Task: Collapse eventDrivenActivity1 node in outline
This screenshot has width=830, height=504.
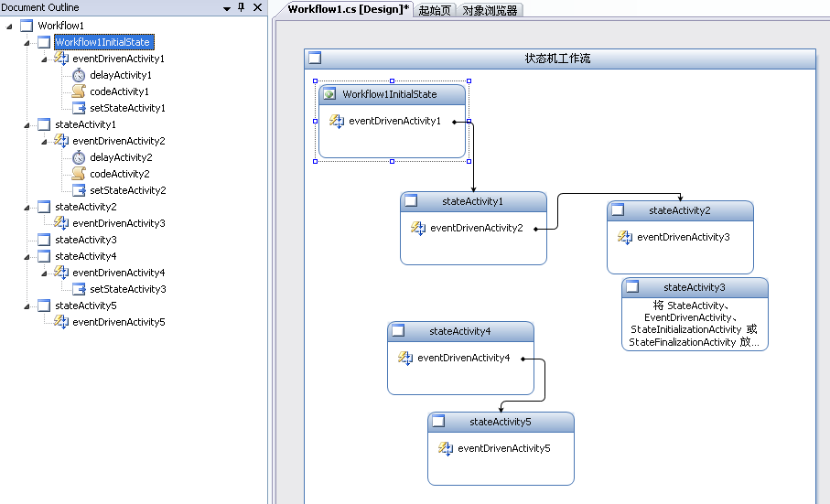Action: (44, 59)
